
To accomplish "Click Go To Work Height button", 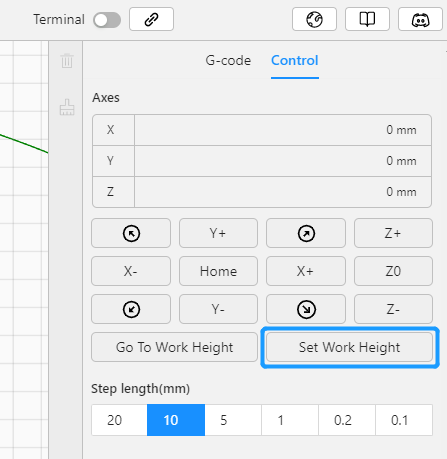I will pyautogui.click(x=174, y=347).
